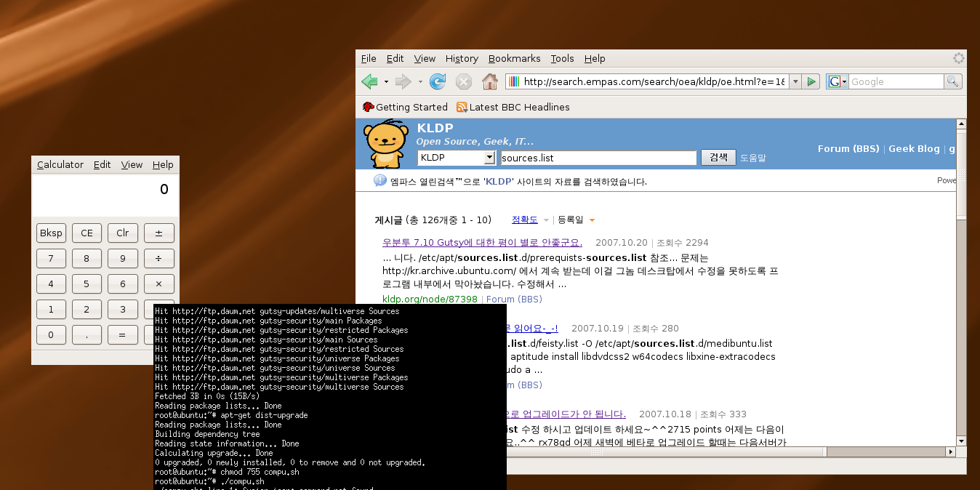Expand the URL bar history dropdown
The height and width of the screenshot is (490, 980).
(795, 81)
